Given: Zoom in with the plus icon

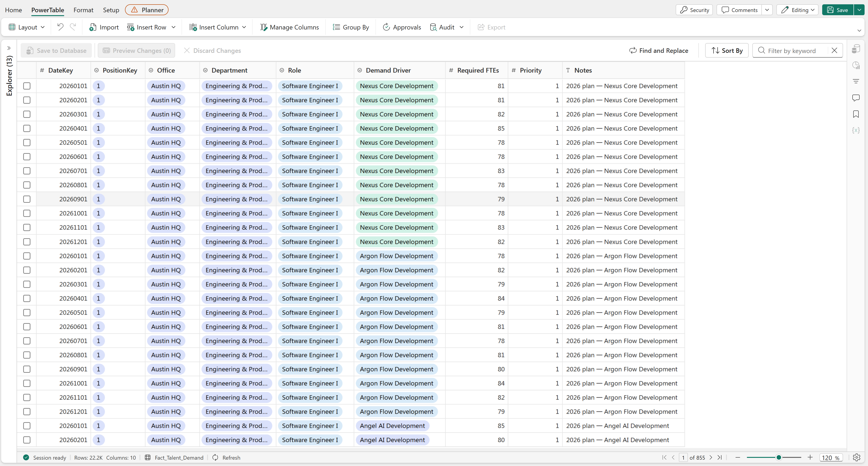Looking at the screenshot, I should [x=810, y=457].
